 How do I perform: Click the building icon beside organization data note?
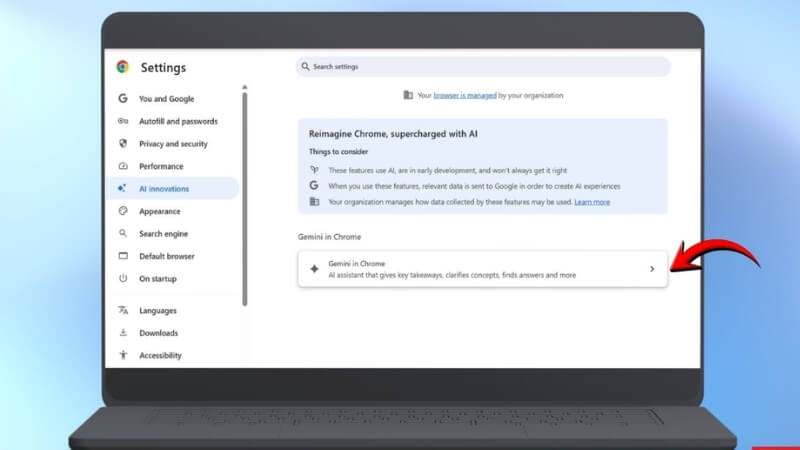coord(314,202)
